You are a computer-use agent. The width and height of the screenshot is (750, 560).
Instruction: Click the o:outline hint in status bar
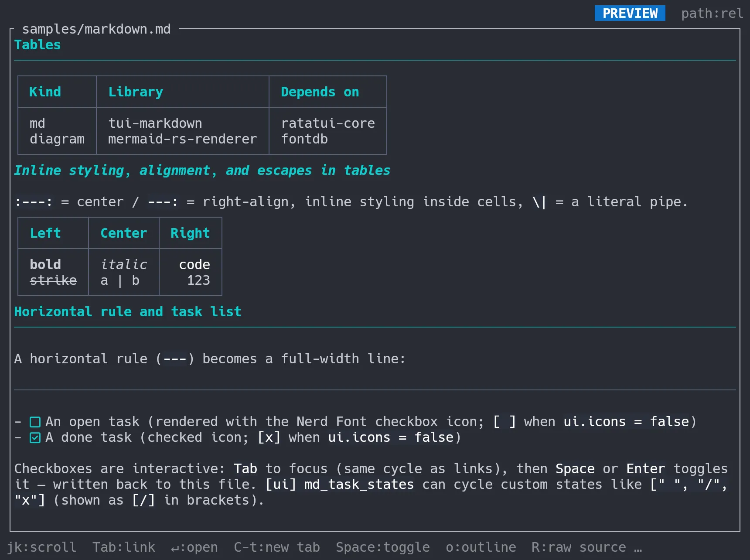click(x=481, y=547)
